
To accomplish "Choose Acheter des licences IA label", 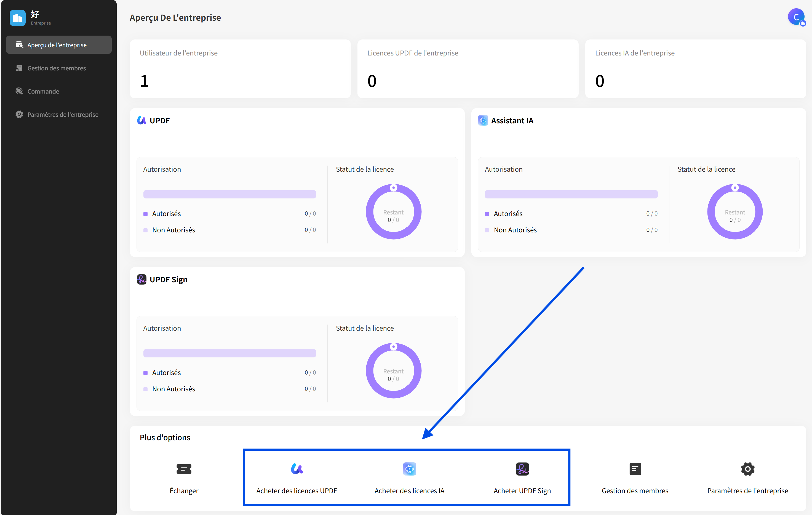I will tap(409, 491).
